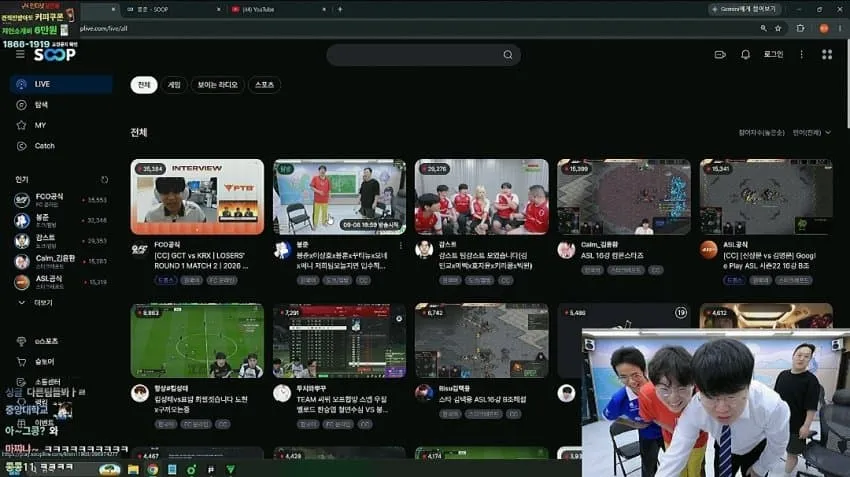This screenshot has height=477, width=850.
Task: Refresh the 인기 popular list
Action: 104,179
